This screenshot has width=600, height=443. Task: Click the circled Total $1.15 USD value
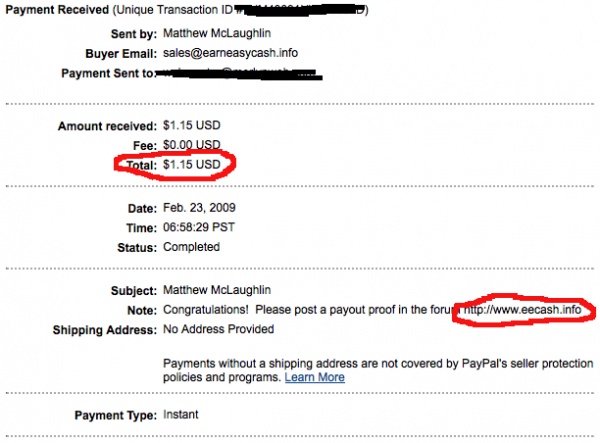click(194, 162)
